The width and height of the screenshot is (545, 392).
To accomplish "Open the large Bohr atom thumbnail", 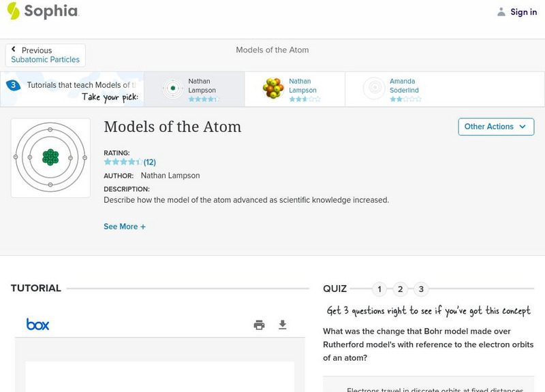I will click(50, 158).
